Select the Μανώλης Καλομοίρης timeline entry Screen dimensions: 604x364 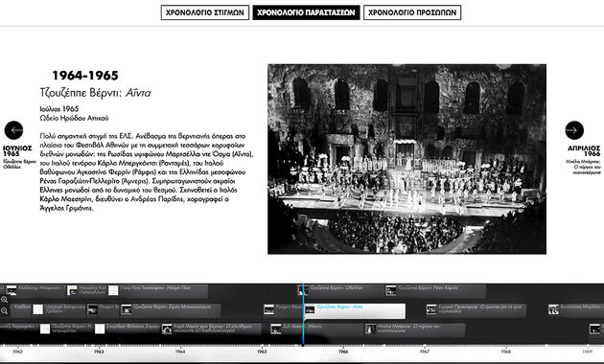tap(86, 291)
